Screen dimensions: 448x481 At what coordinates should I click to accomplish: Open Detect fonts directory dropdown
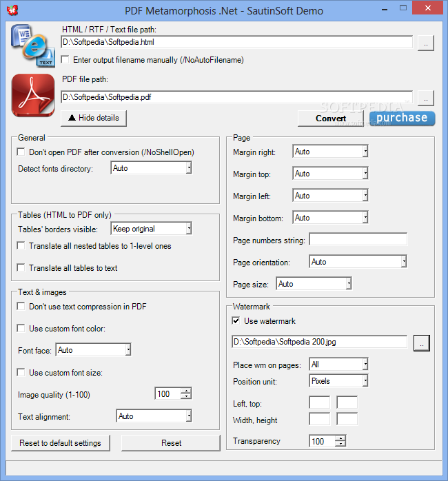point(189,168)
